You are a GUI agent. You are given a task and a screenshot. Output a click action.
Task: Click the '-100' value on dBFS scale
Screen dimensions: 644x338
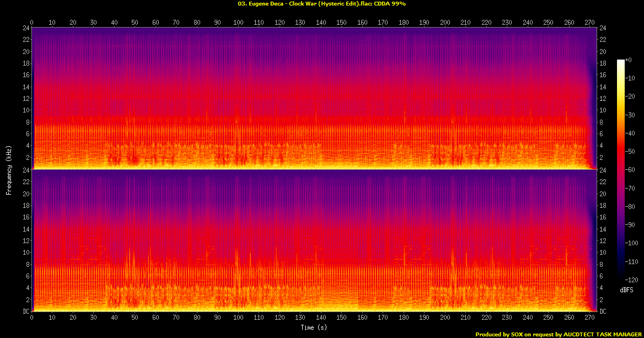[x=632, y=243]
